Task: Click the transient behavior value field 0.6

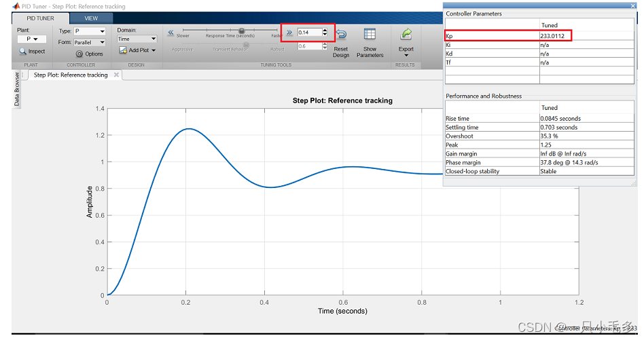Action: coord(309,46)
